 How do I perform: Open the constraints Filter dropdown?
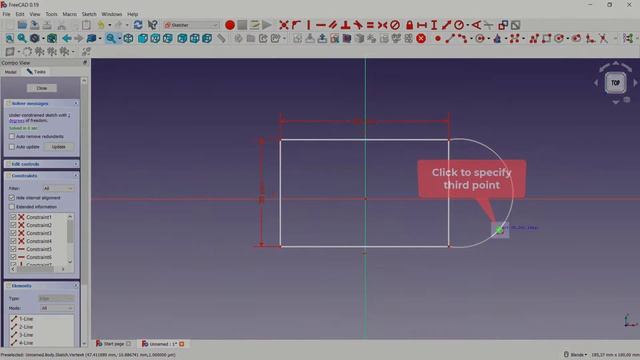pyautogui.click(x=58, y=188)
